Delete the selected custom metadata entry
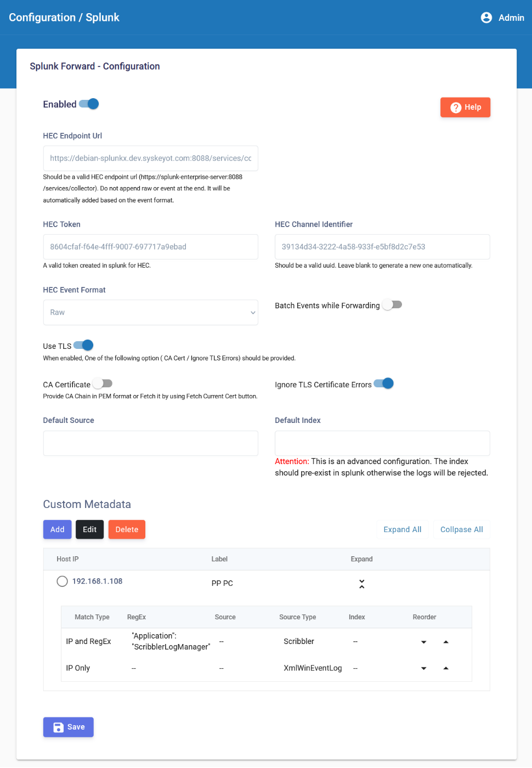Screen dimensions: 532x768 (x=127, y=529)
